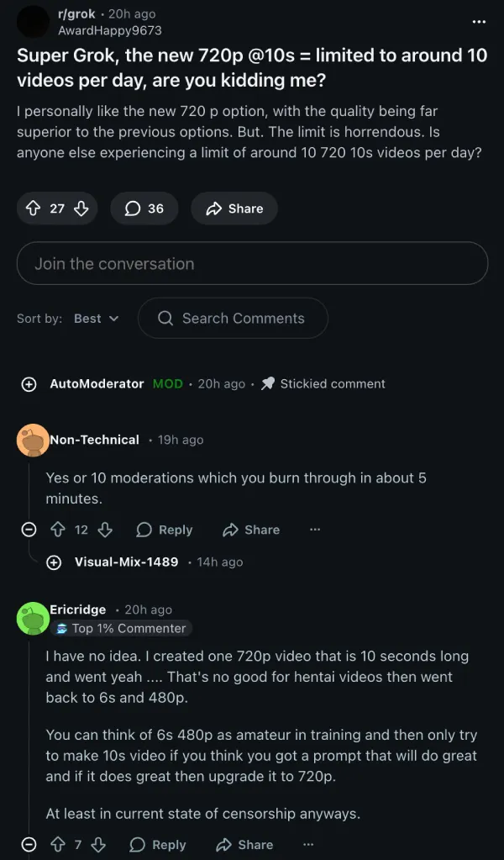
Task: Share the post about 720p limit
Action: coord(234,208)
